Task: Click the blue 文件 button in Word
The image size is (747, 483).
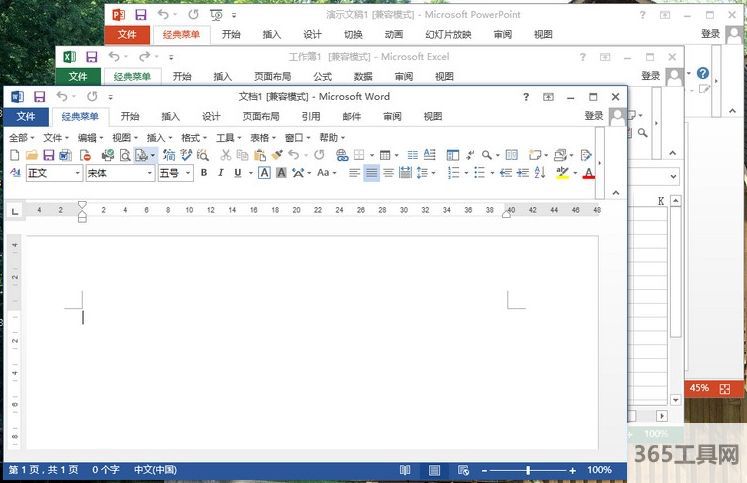Action: tap(26, 117)
